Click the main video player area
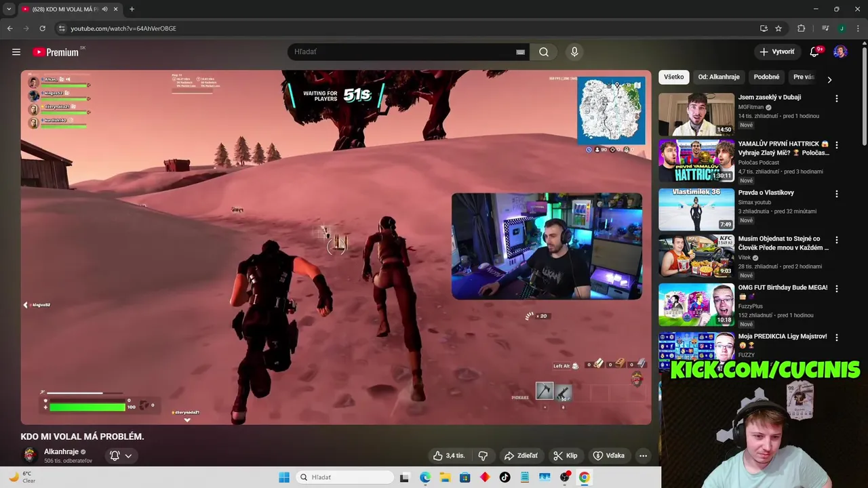This screenshot has height=488, width=868. (x=336, y=247)
